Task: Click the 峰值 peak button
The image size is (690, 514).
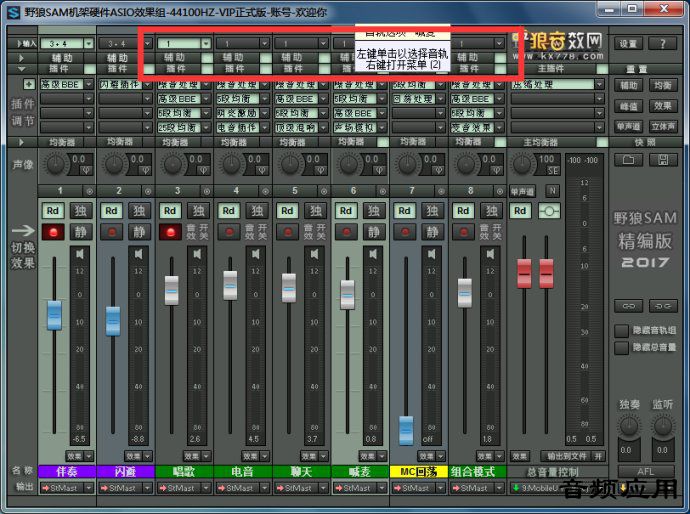Action: pyautogui.click(x=628, y=106)
